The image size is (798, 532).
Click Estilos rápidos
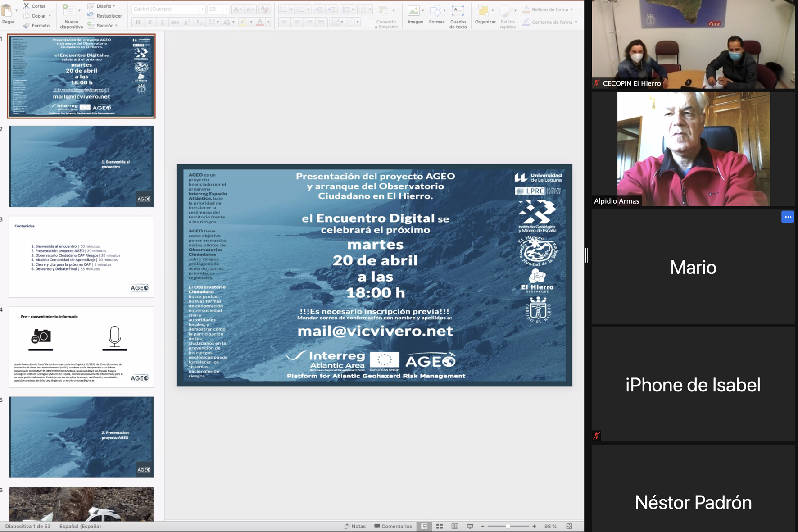508,17
